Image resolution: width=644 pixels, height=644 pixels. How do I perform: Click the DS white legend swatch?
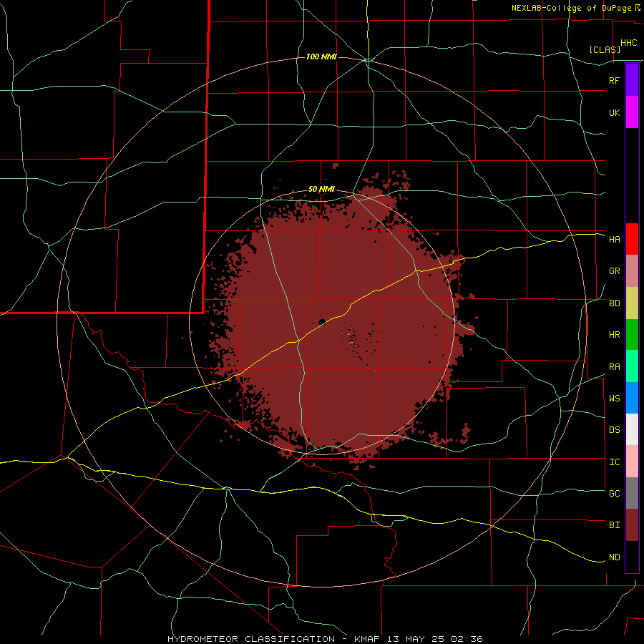632,429
